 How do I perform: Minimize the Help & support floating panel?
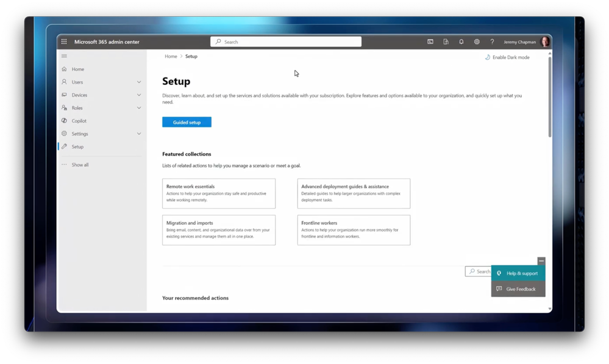tap(541, 261)
